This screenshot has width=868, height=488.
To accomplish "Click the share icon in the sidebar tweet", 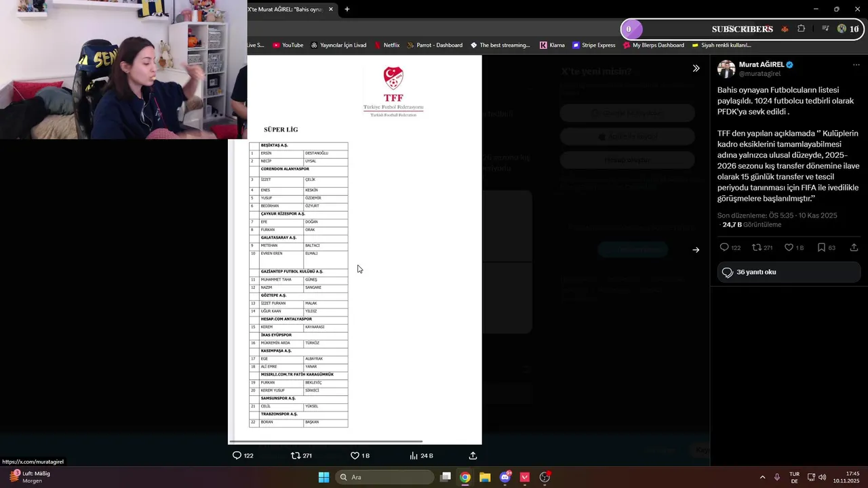I will pos(854,247).
